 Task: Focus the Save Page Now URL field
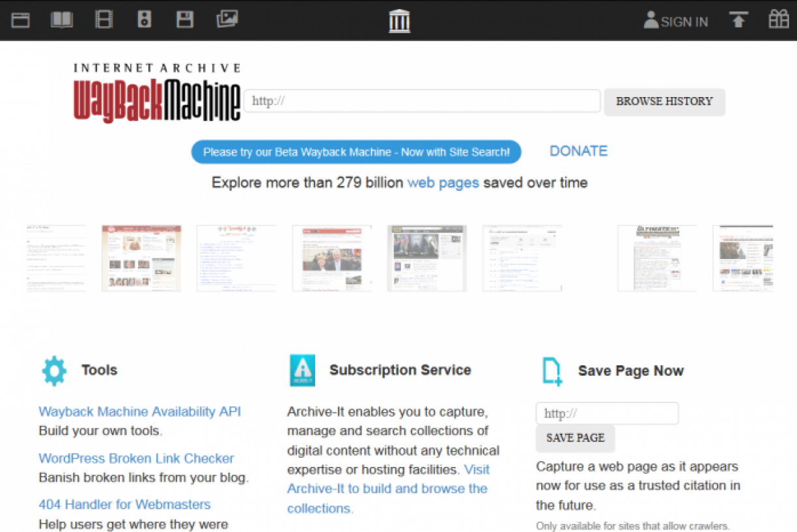click(x=607, y=413)
